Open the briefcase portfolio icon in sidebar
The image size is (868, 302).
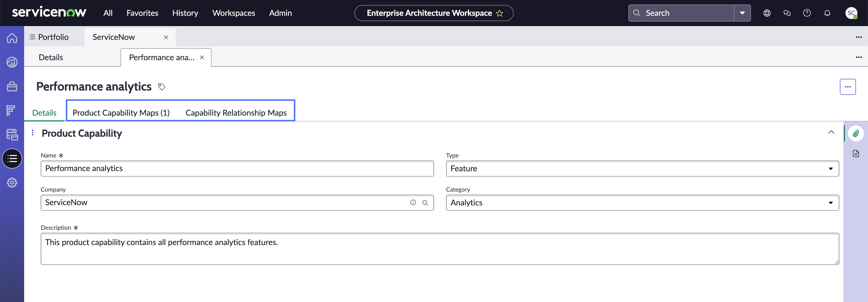(12, 87)
